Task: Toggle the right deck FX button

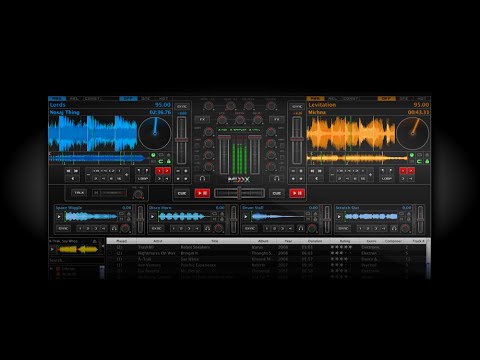Action: [x=277, y=119]
